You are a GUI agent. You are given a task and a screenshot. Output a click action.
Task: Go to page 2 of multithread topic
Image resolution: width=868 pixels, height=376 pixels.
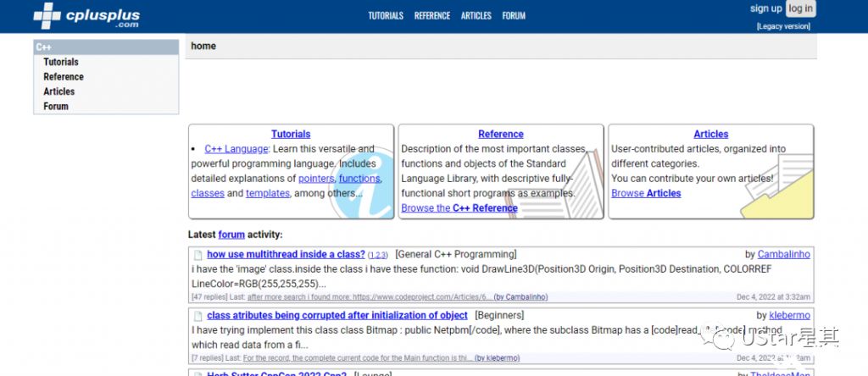[x=377, y=256]
